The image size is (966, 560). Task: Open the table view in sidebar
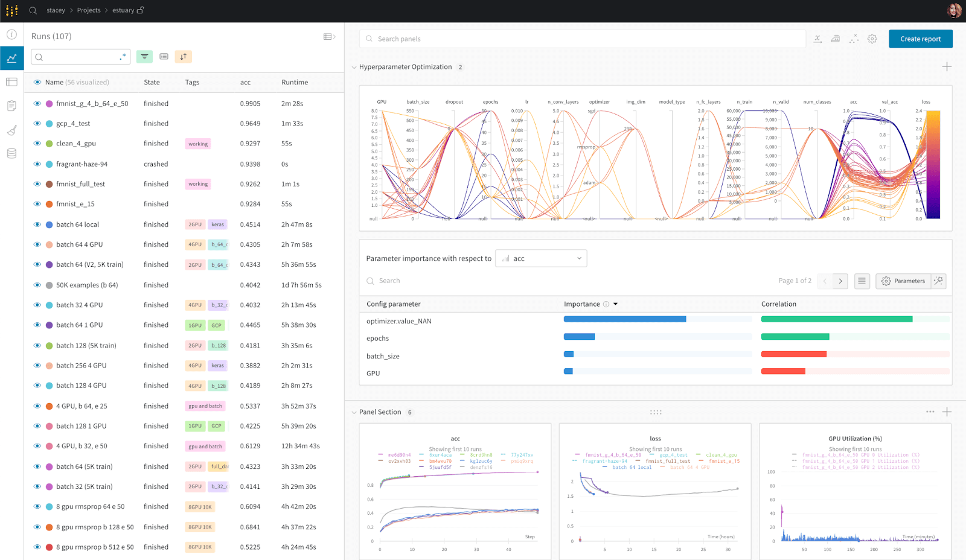[x=11, y=82]
